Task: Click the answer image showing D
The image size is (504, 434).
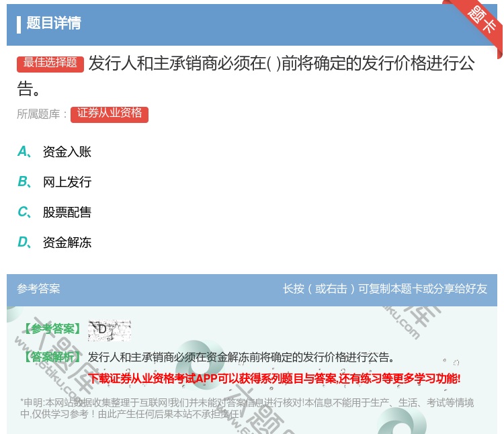Action: point(109,330)
